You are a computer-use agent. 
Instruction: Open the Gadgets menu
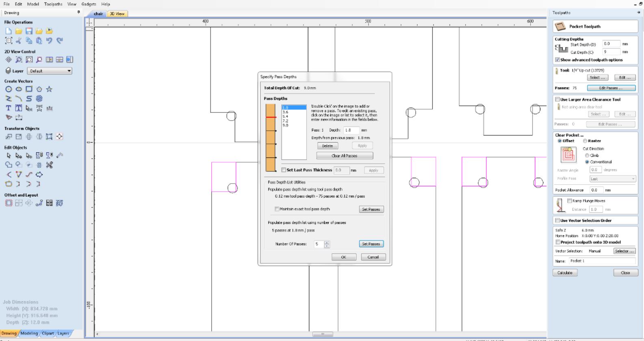[89, 4]
